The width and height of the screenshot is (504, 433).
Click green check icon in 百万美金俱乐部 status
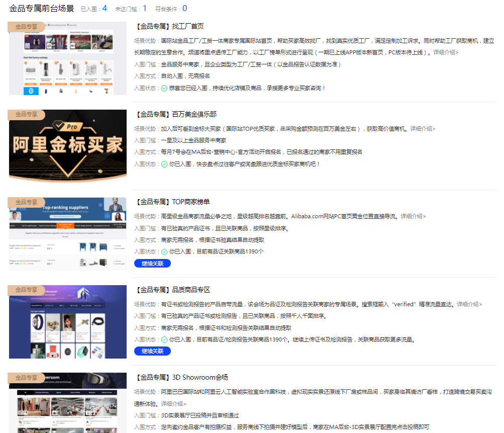[x=164, y=164]
